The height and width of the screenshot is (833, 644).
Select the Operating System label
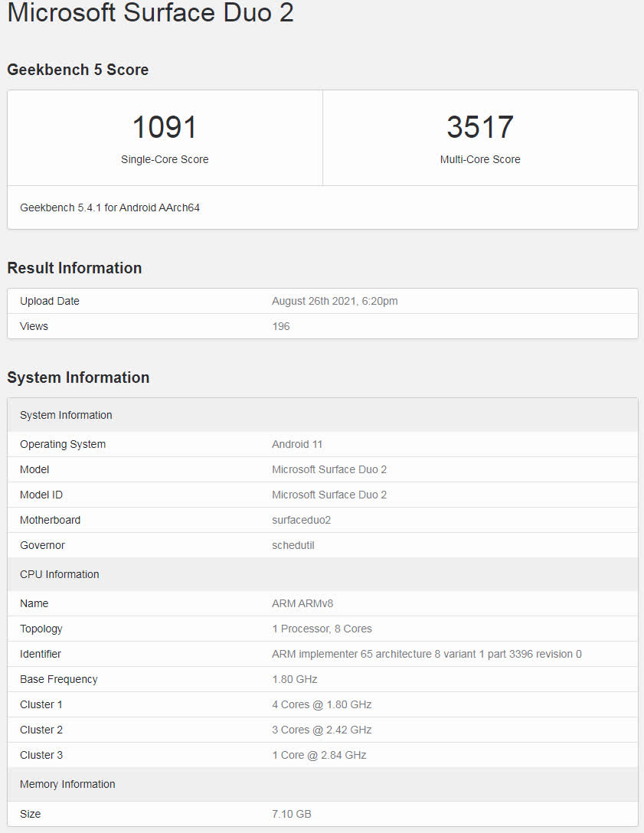tap(63, 444)
